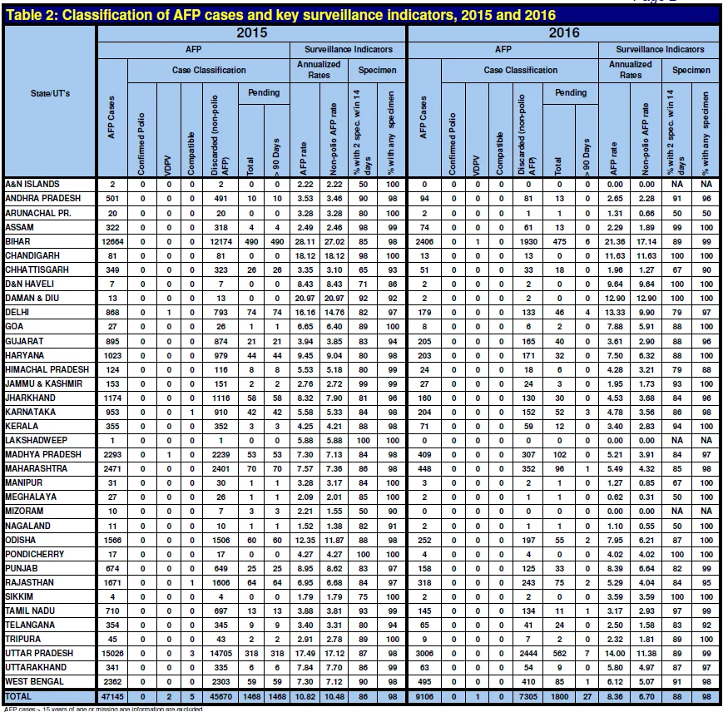The height and width of the screenshot is (712, 728).
Task: Click the TELANGANA row label
Action: point(30,625)
